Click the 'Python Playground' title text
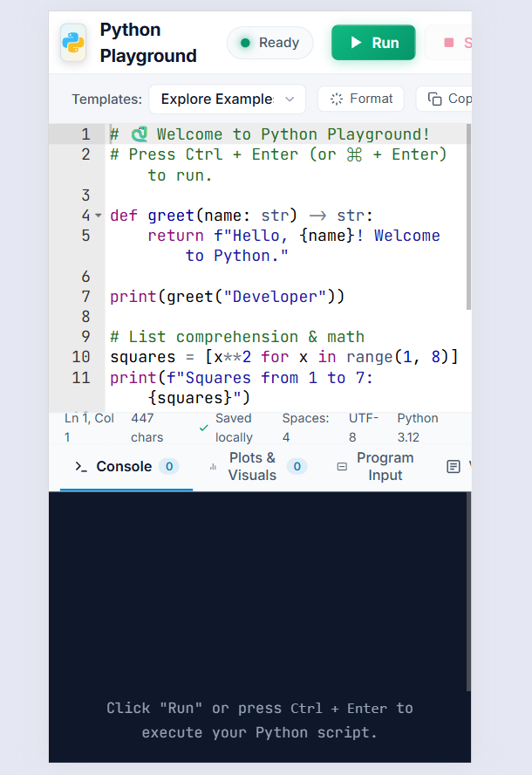 click(148, 43)
